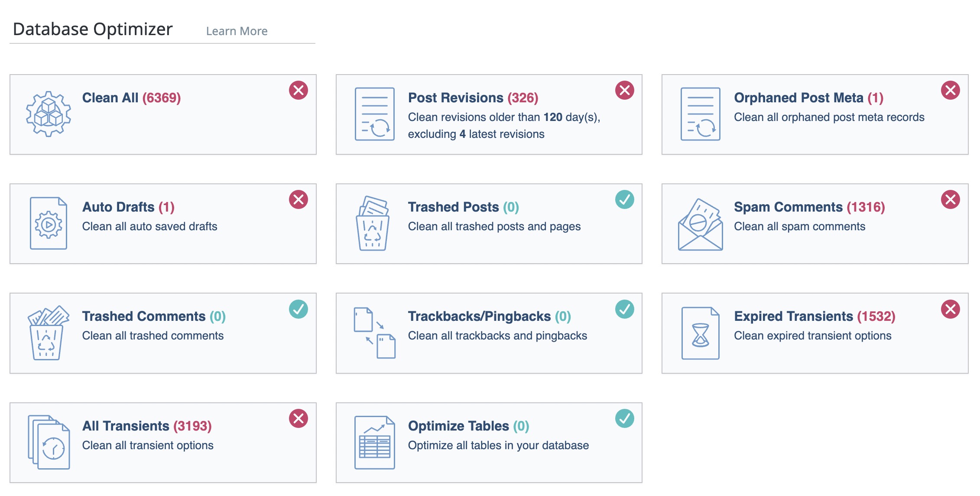Click the Expired Transients hourglass icon
The height and width of the screenshot is (496, 980).
pyautogui.click(x=701, y=333)
